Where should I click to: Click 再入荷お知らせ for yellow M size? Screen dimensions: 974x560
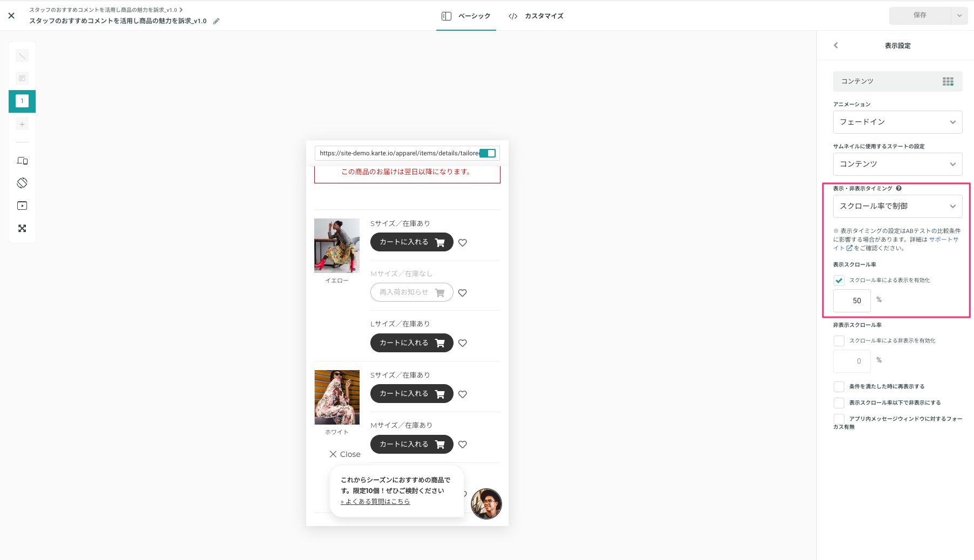pyautogui.click(x=411, y=292)
